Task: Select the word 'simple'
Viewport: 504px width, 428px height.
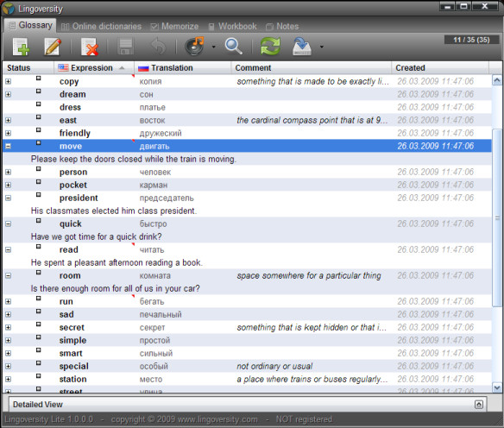Action: coord(72,340)
